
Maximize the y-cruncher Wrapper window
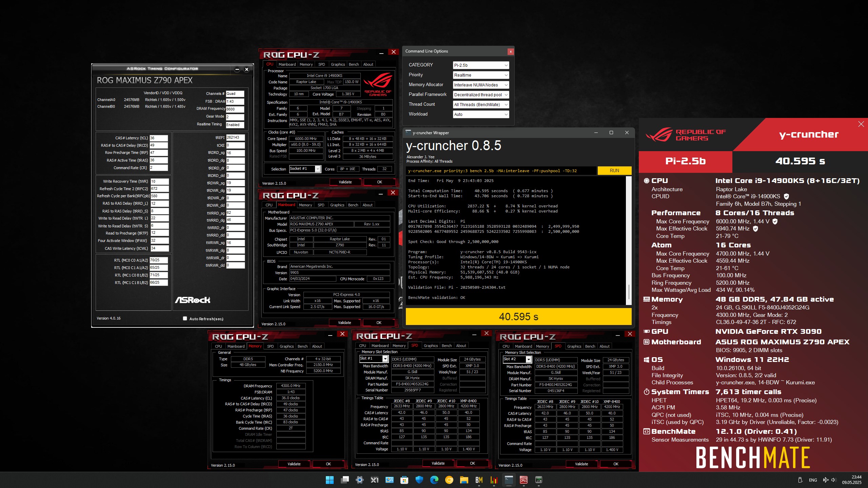tap(611, 133)
